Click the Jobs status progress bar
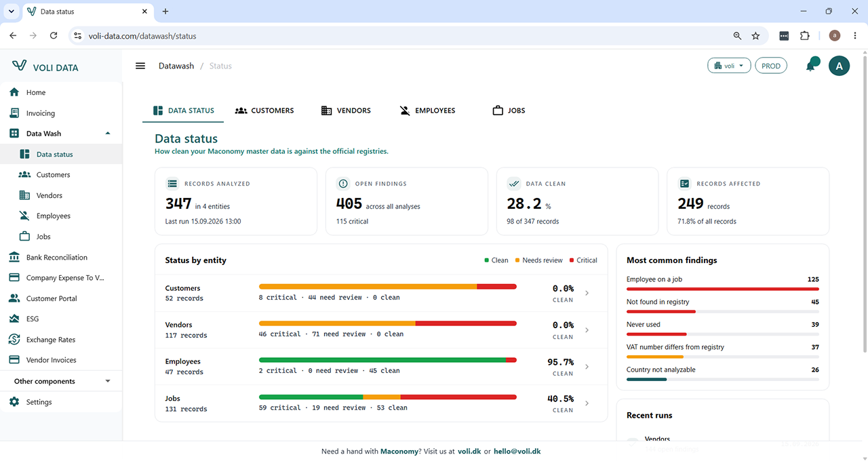868x461 pixels. 388,397
